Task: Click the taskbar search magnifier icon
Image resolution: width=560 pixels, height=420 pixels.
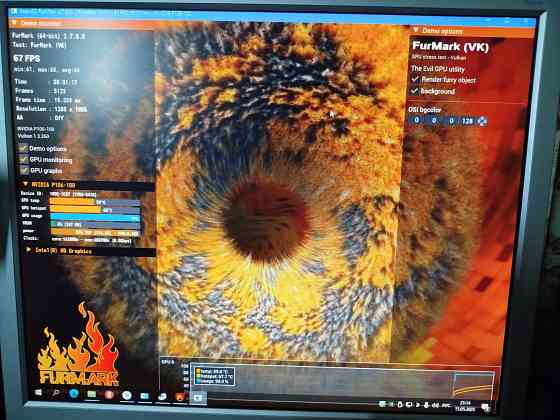Action: 56,393
